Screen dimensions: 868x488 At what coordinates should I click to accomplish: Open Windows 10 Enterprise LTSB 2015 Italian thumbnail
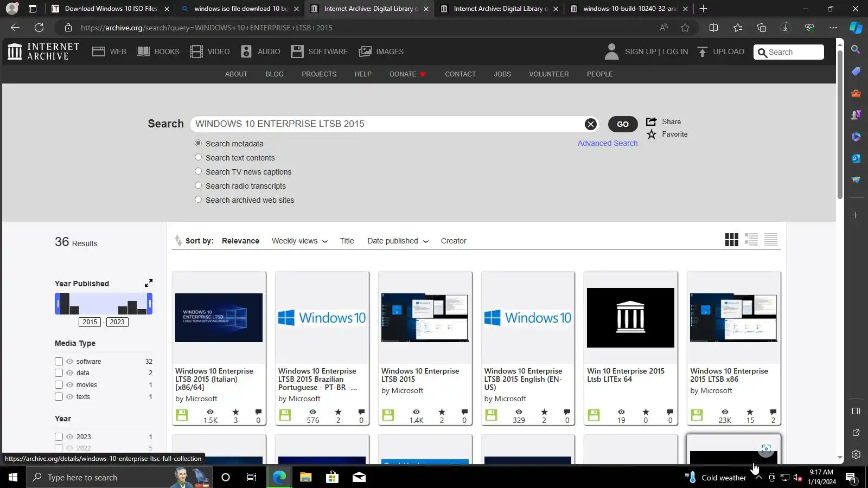tap(219, 318)
